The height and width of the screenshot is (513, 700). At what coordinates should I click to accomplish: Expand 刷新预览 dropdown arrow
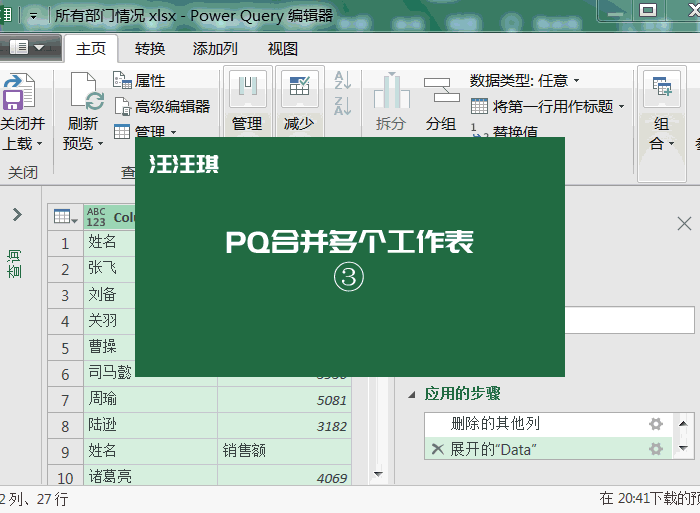pos(100,144)
